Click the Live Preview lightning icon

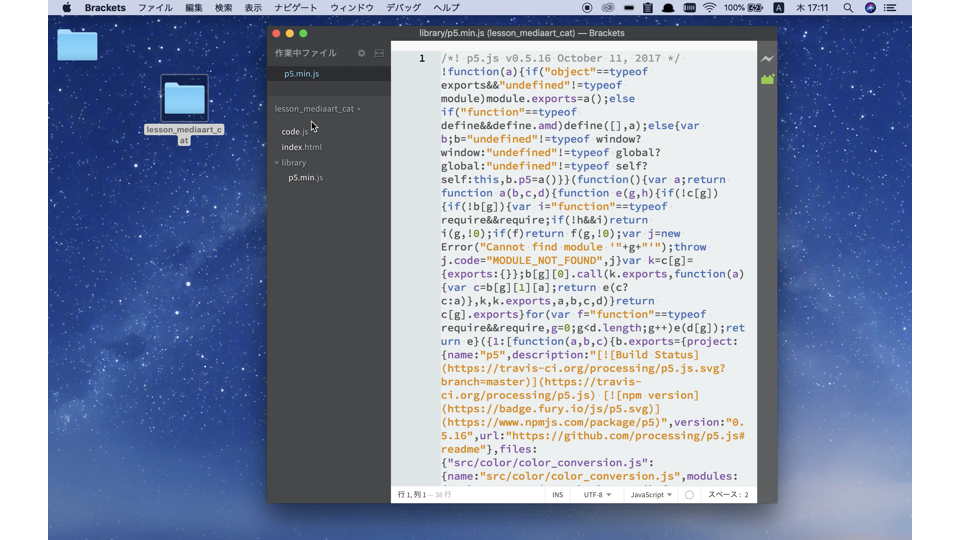(x=767, y=59)
